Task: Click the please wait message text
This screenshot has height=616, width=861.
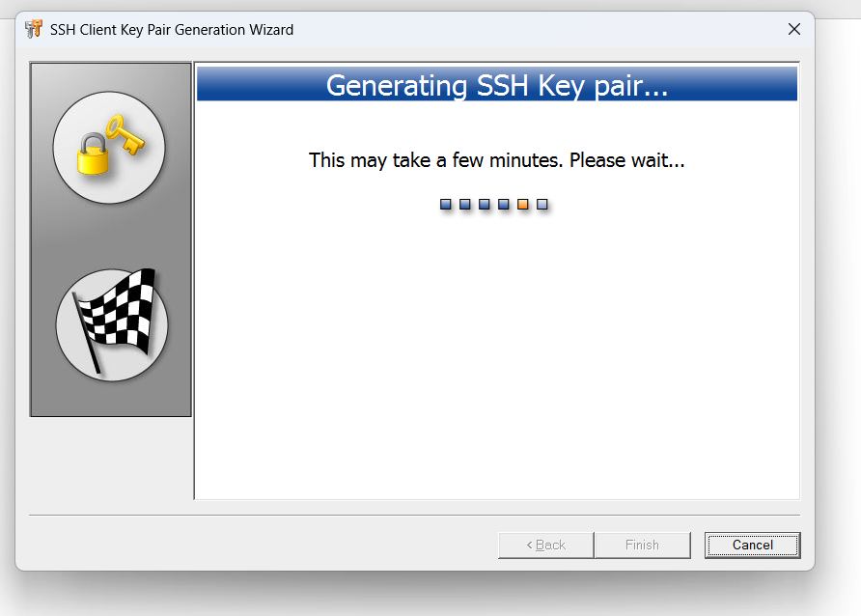Action: pyautogui.click(x=497, y=160)
